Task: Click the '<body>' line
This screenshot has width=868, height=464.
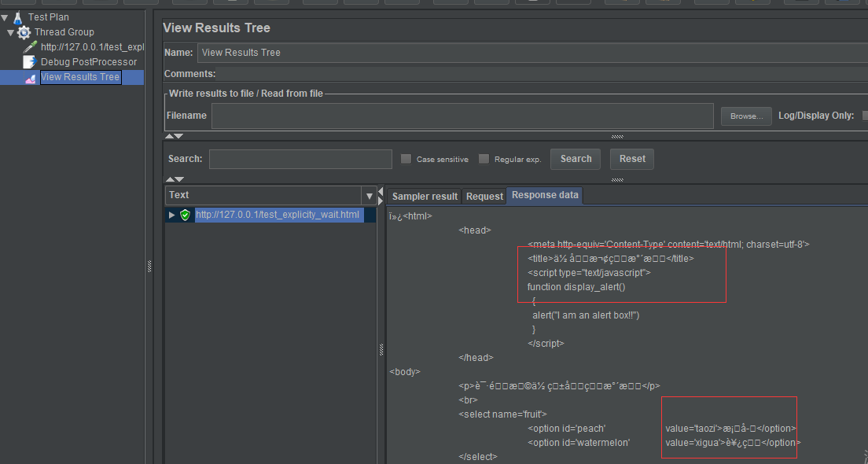Action: 405,371
